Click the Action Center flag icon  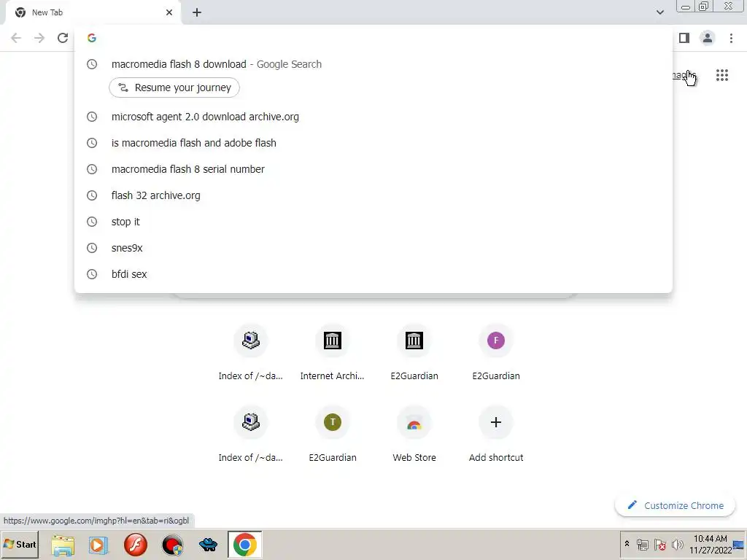(659, 545)
